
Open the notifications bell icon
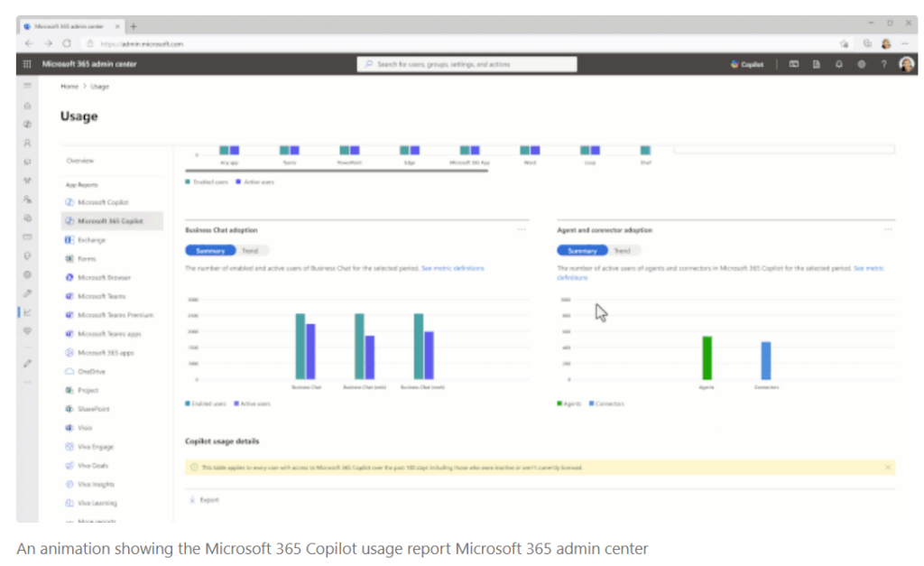[838, 64]
